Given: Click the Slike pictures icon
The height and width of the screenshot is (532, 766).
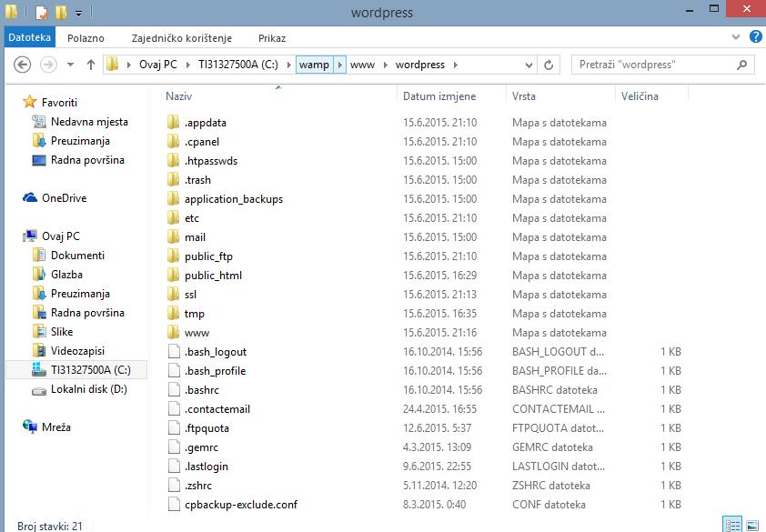Looking at the screenshot, I should [39, 331].
